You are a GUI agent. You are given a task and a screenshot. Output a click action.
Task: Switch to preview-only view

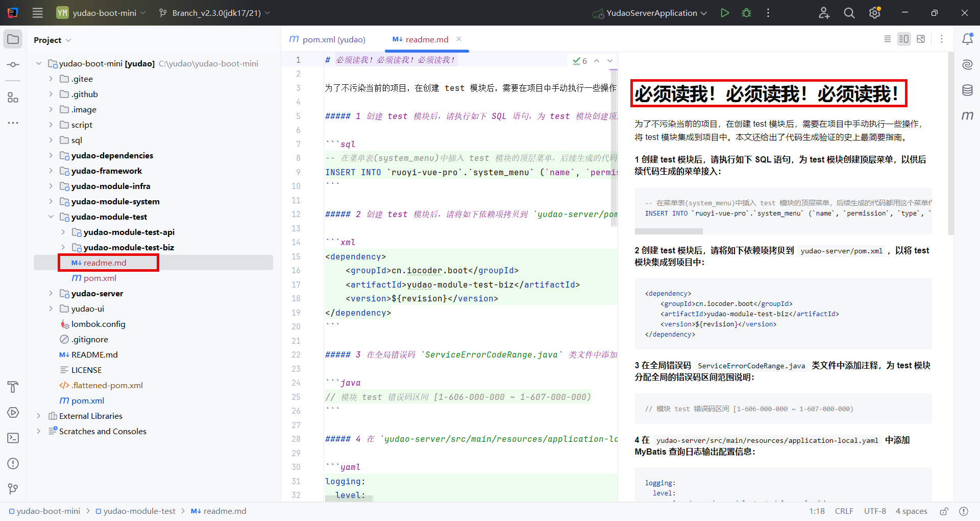pyautogui.click(x=921, y=39)
